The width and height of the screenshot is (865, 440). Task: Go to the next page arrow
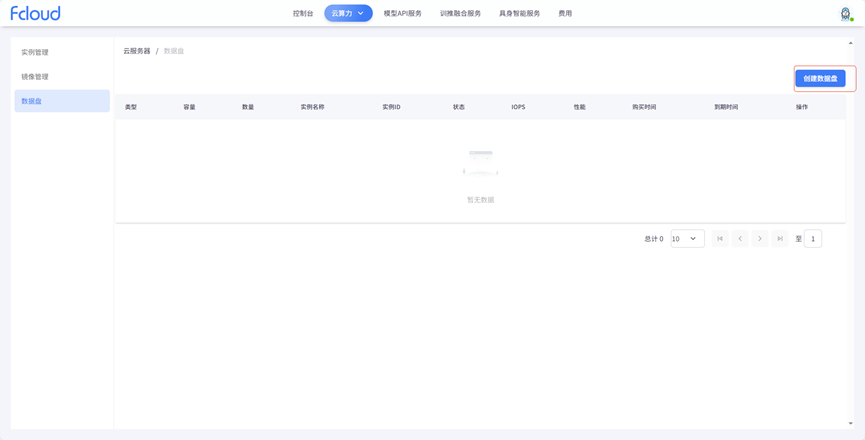click(760, 239)
